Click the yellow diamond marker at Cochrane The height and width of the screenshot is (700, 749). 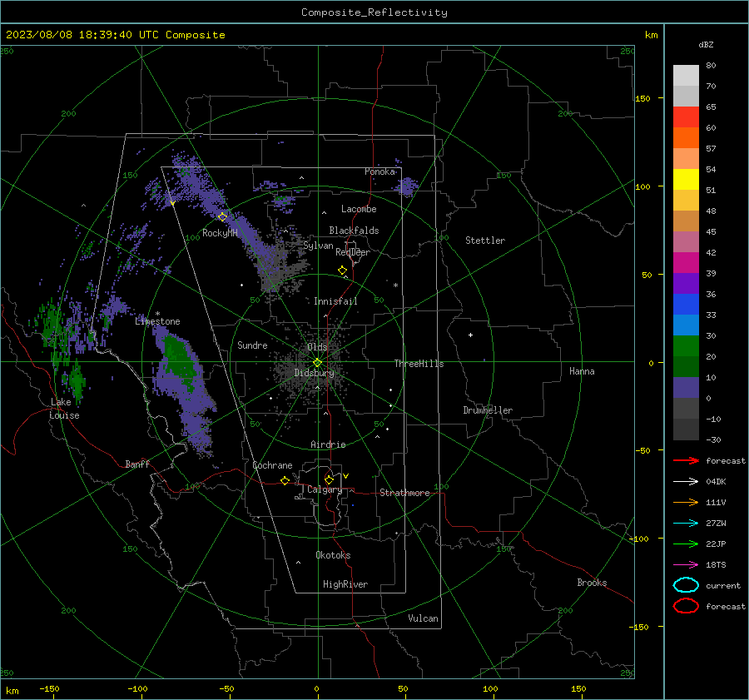pos(285,480)
